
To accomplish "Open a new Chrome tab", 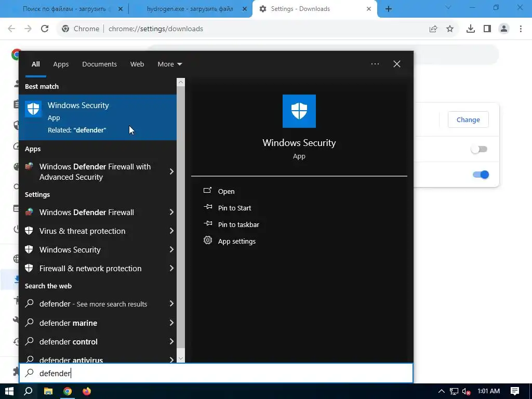I will tap(389, 9).
